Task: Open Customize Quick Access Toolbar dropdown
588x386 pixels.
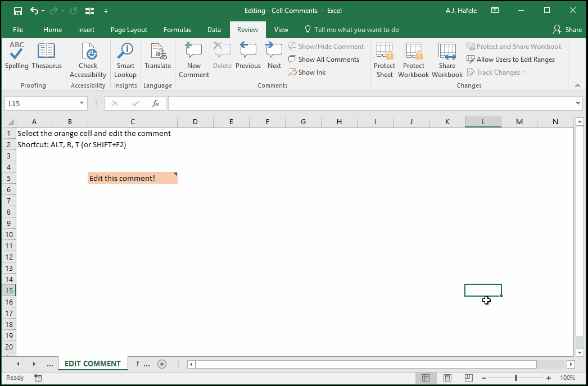Action: 106,11
